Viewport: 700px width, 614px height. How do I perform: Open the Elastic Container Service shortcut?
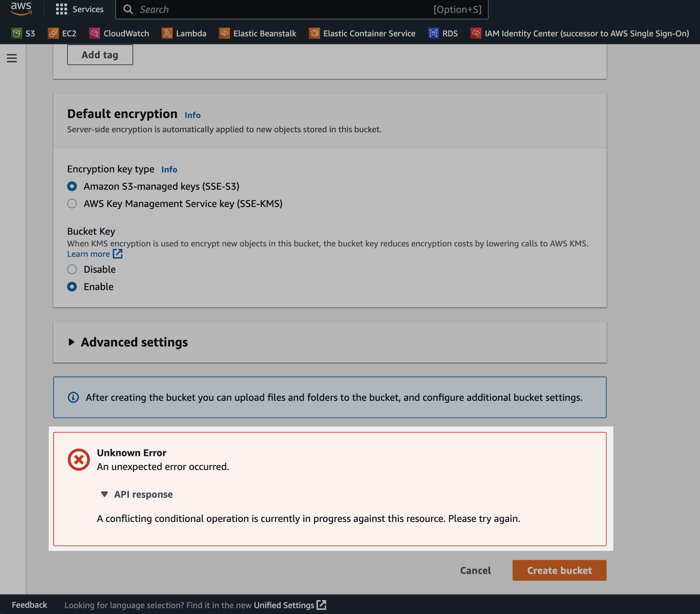point(362,34)
